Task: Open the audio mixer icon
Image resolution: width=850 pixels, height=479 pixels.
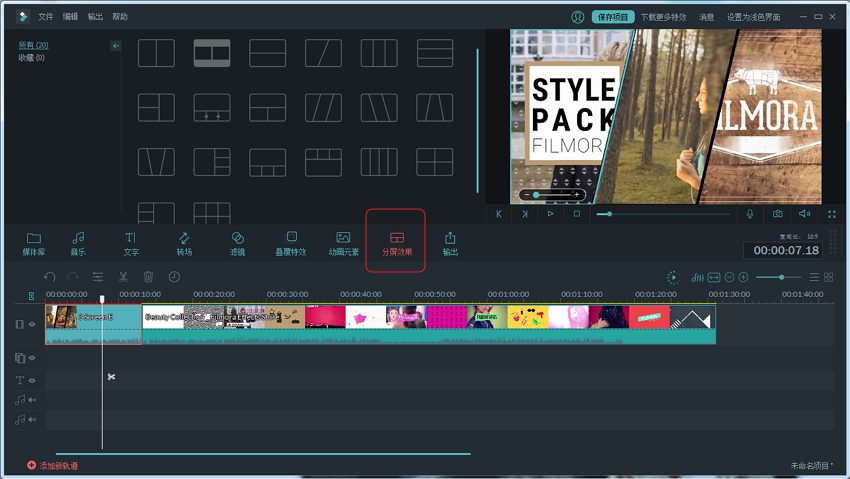Action: click(x=698, y=277)
